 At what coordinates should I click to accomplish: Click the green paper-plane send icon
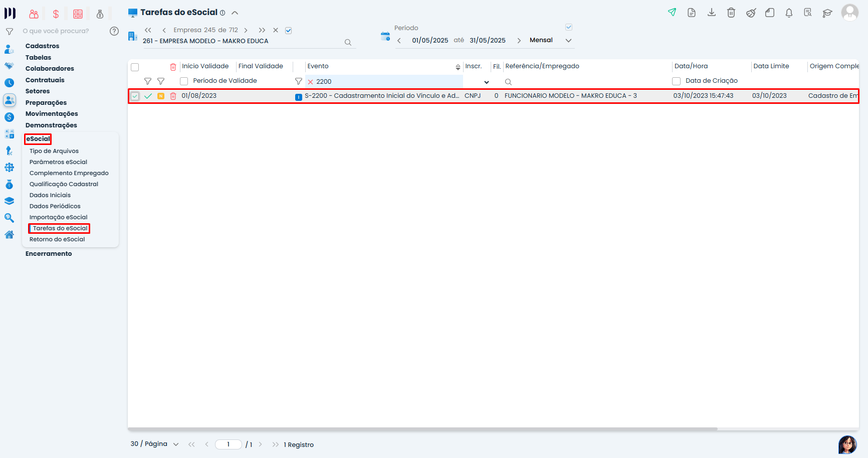(672, 13)
